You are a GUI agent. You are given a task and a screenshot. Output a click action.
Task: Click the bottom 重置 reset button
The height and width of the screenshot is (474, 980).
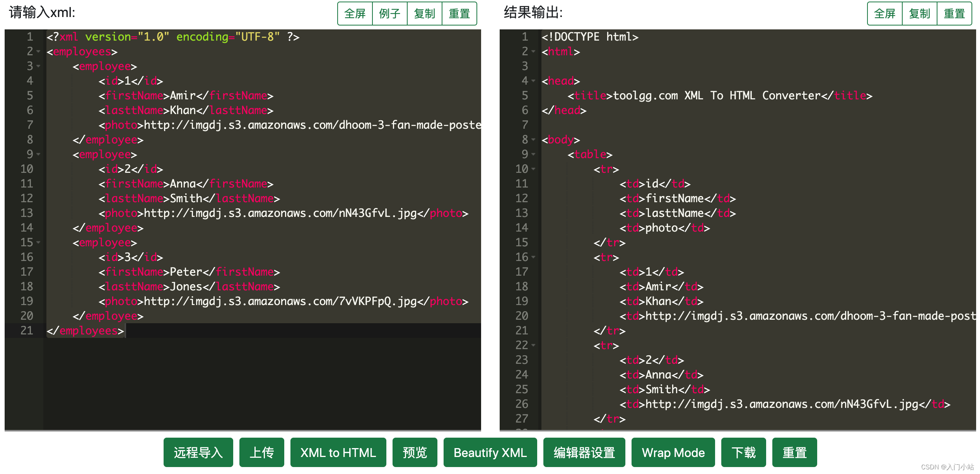(x=795, y=452)
